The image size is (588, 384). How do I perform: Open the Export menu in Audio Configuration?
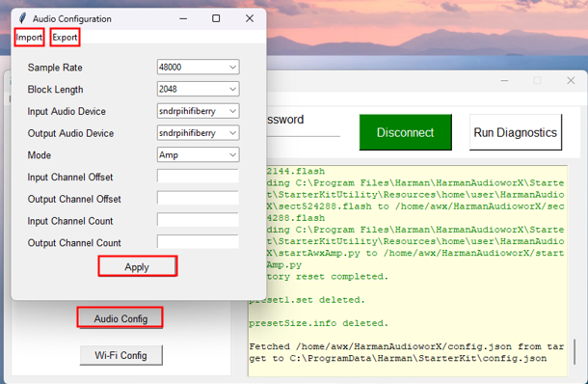65,38
